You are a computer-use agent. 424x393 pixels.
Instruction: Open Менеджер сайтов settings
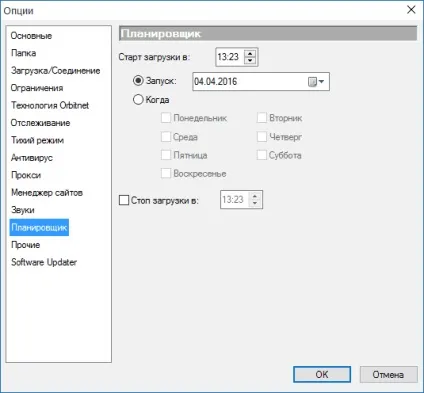coord(47,192)
